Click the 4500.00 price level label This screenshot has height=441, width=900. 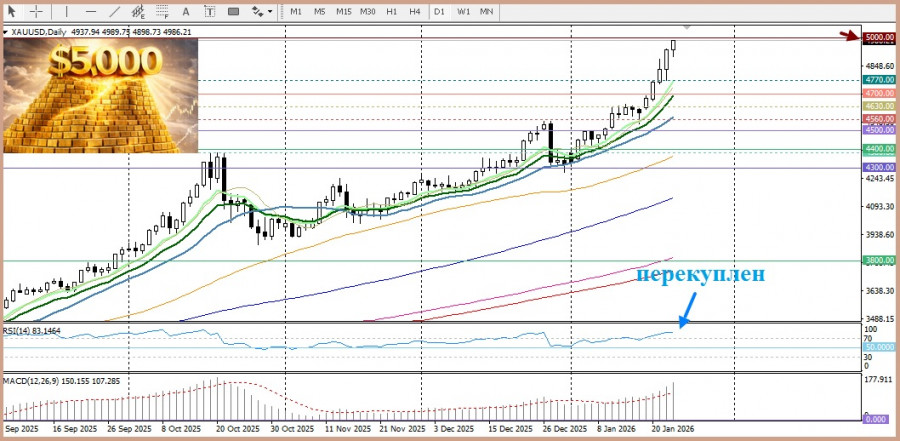880,130
